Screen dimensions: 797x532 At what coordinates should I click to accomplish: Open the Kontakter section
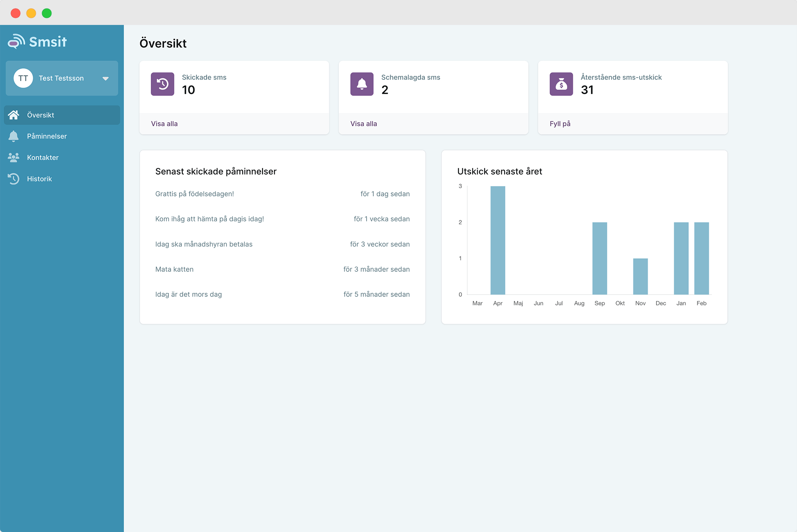coord(62,157)
